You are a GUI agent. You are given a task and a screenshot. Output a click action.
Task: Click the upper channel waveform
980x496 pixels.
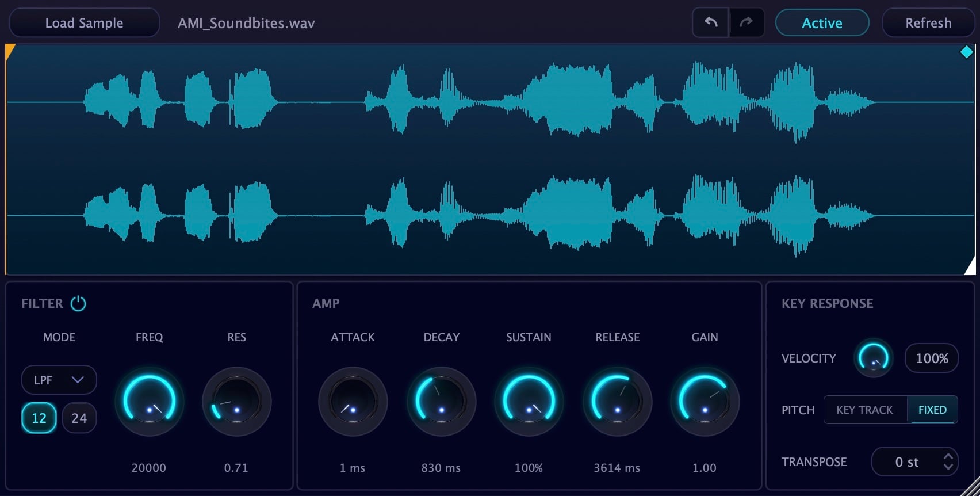(x=490, y=102)
